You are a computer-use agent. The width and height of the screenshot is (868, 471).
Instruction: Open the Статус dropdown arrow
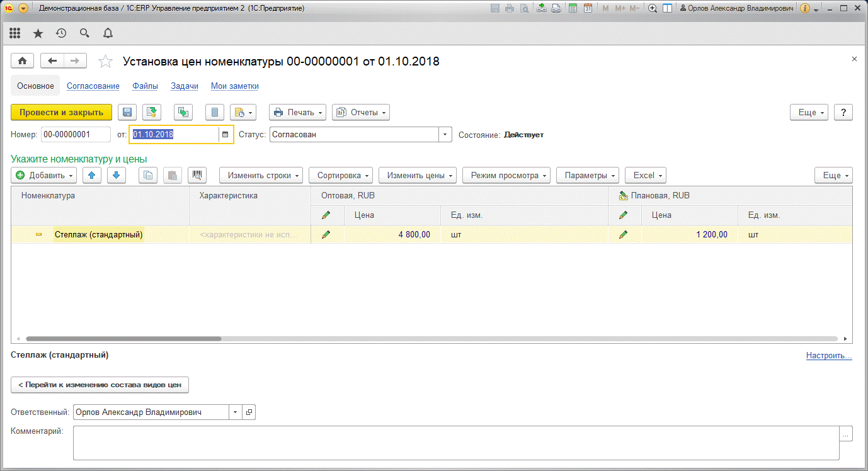pyautogui.click(x=445, y=135)
